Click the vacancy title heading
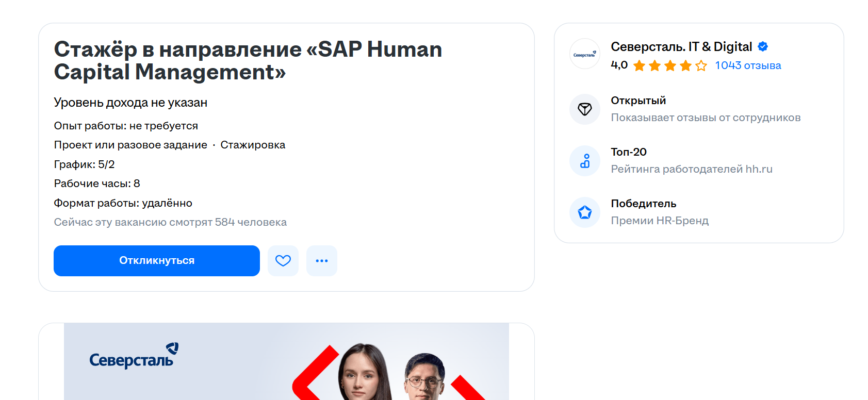Viewport: 868px width, 400px height. click(x=248, y=60)
